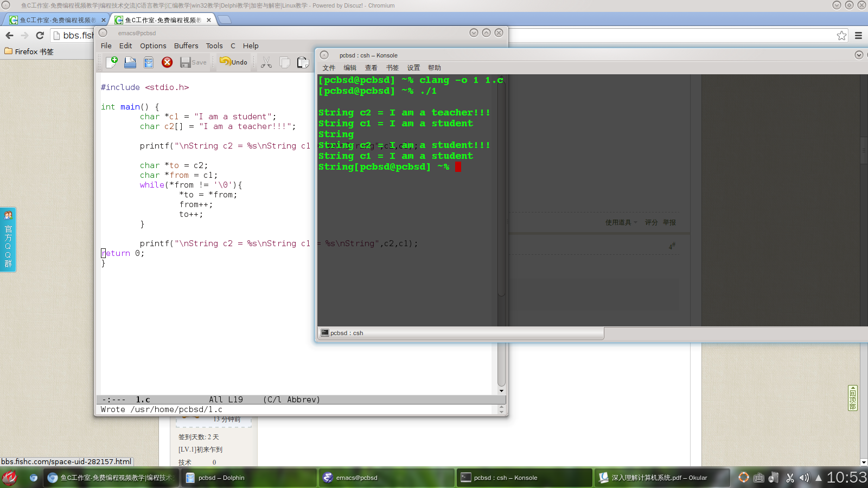Open Konsole 查看 menu
868x488 pixels.
[x=371, y=68]
